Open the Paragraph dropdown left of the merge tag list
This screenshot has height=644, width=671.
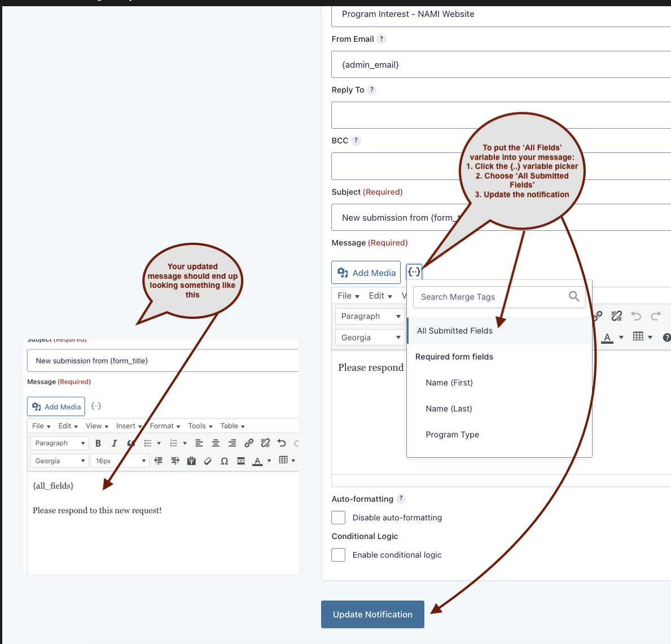[370, 316]
